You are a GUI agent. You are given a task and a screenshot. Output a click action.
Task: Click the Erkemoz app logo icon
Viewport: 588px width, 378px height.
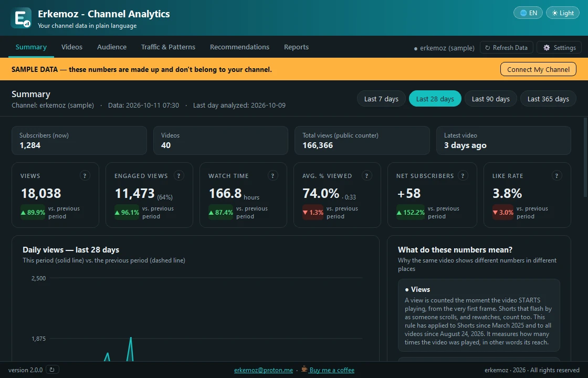click(21, 18)
